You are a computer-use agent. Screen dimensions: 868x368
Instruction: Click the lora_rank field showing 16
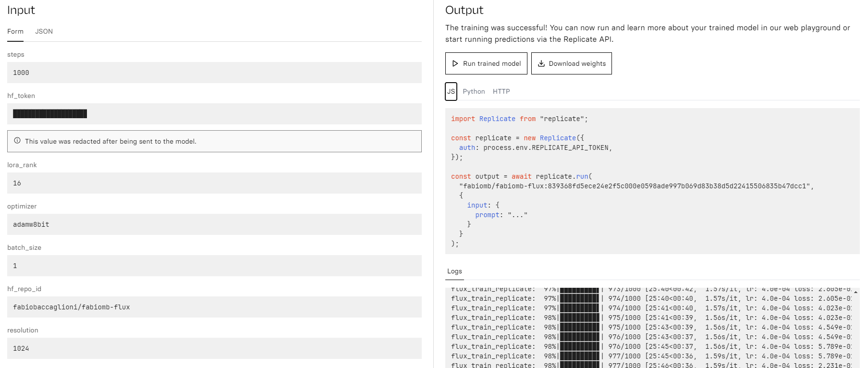[x=214, y=183]
